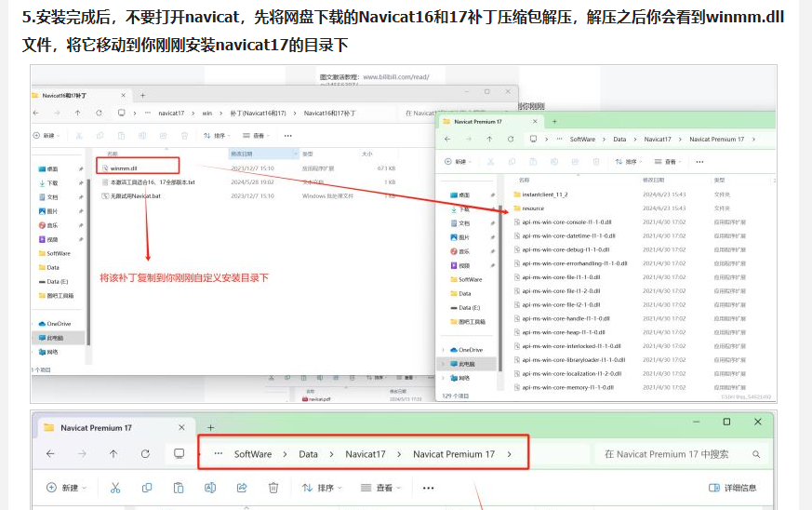Click SoftWare in lower window breadcrumb
This screenshot has width=812, height=510.
[253, 454]
